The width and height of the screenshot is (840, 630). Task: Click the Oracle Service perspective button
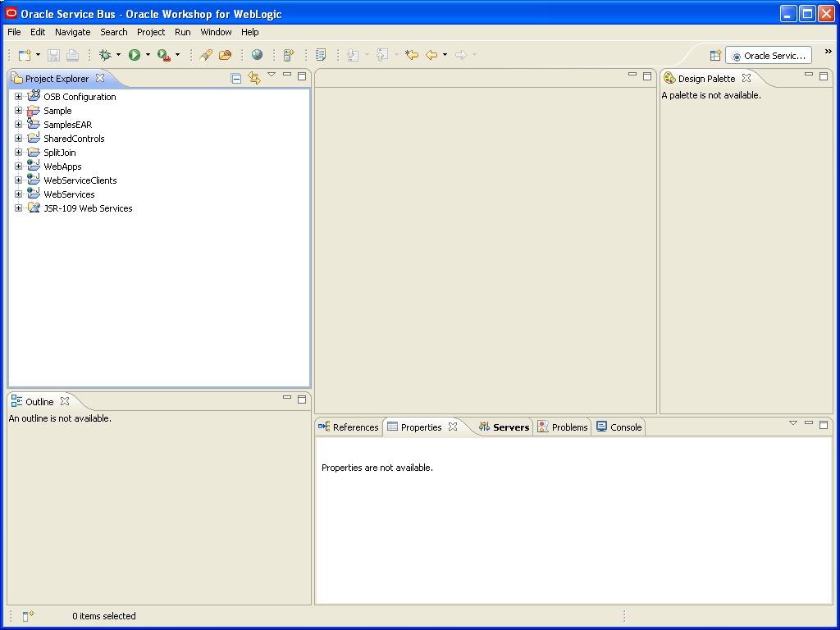click(x=769, y=55)
